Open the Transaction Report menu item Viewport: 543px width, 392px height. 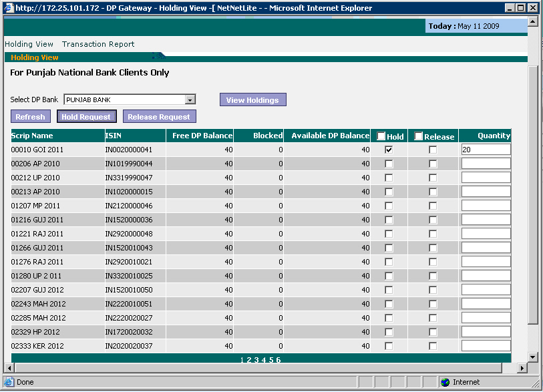click(x=98, y=44)
